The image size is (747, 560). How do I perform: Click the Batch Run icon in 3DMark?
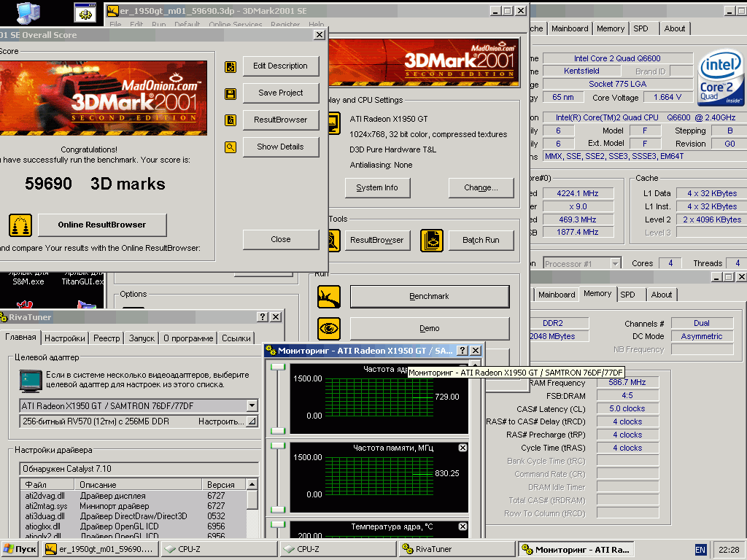pos(432,241)
